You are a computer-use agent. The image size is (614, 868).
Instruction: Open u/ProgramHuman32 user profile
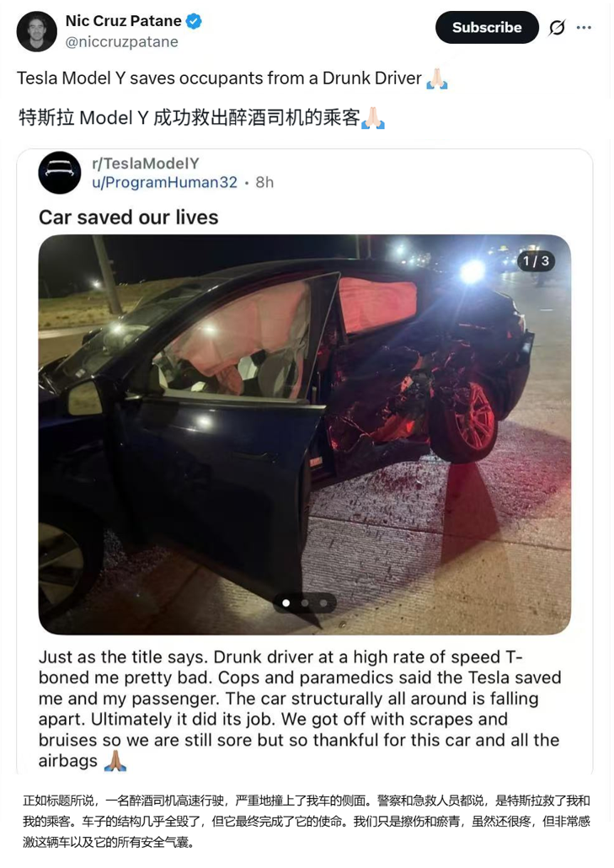tap(165, 182)
